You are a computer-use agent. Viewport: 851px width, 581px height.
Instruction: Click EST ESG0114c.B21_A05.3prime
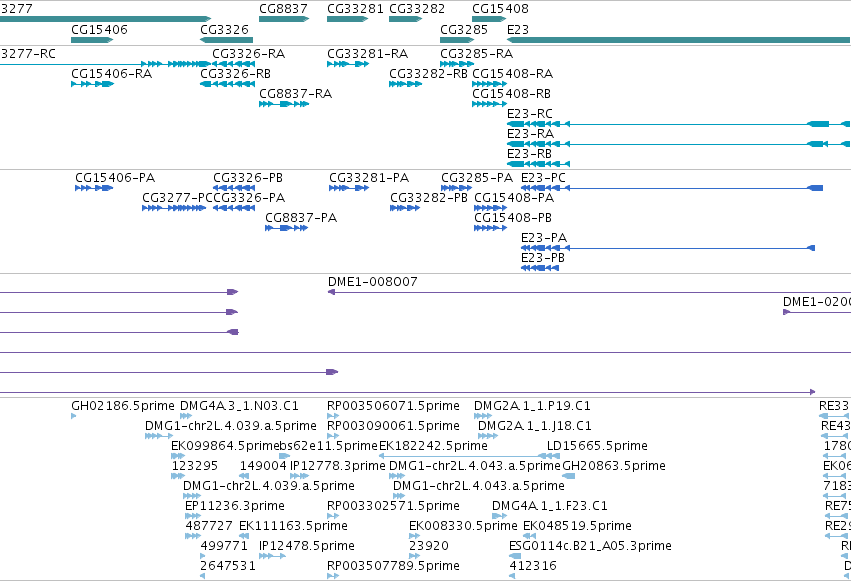click(x=590, y=546)
